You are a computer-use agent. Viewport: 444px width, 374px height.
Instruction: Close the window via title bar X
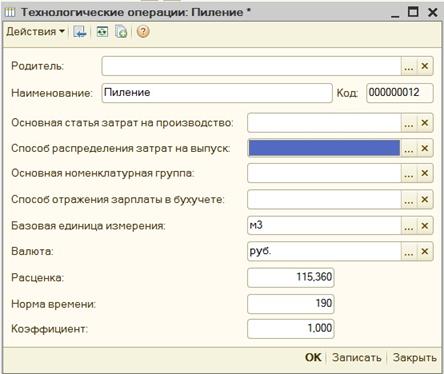pos(432,13)
